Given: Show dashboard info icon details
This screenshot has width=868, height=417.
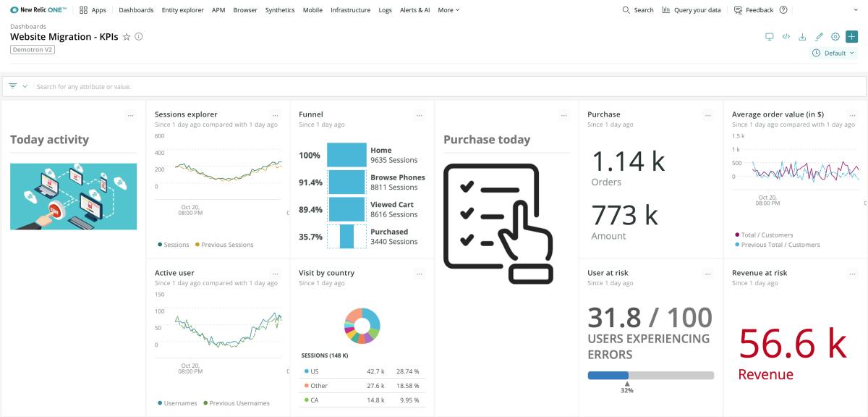Looking at the screenshot, I should (x=139, y=37).
